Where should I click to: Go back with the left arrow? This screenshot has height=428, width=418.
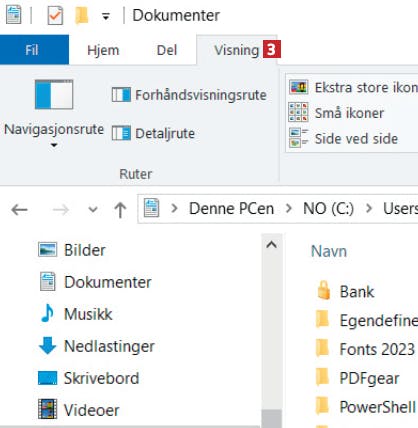19,210
